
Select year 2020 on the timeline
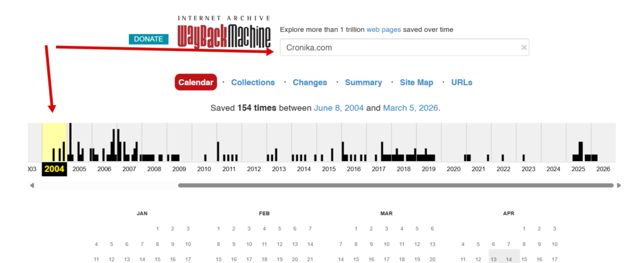click(453, 169)
